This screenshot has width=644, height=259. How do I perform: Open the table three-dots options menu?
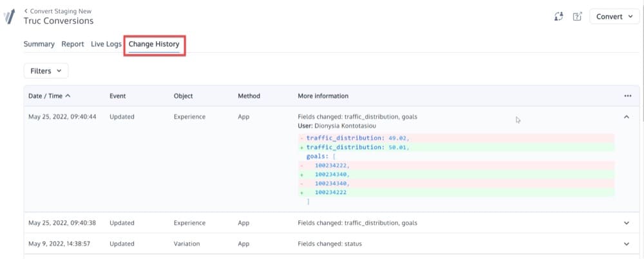[627, 96]
